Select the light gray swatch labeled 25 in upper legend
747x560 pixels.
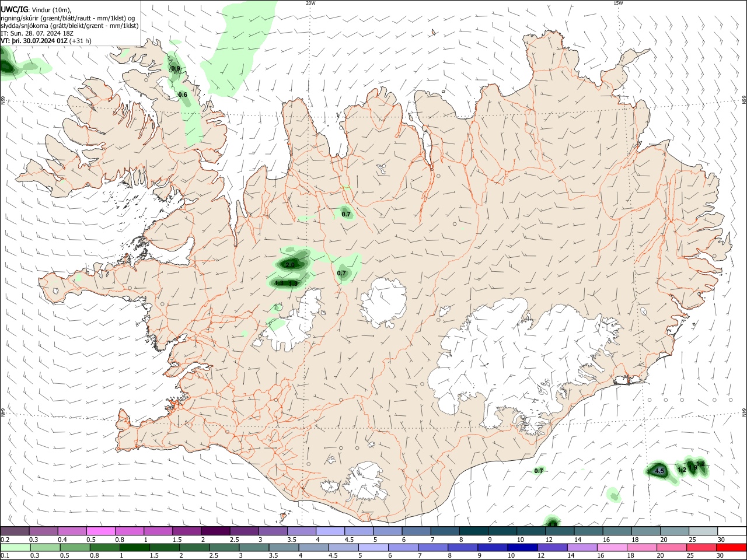coord(703,531)
